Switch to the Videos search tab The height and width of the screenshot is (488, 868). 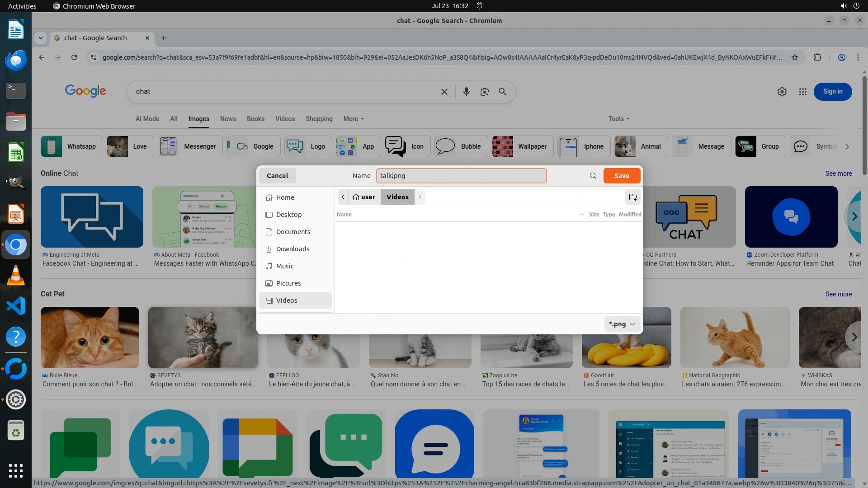click(x=285, y=119)
